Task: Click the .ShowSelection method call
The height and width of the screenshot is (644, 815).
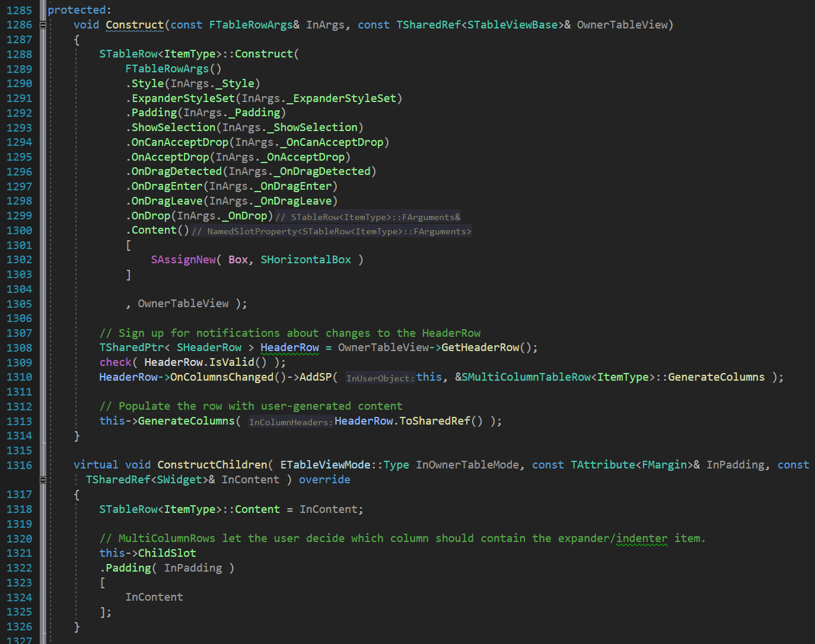Action: [x=170, y=127]
